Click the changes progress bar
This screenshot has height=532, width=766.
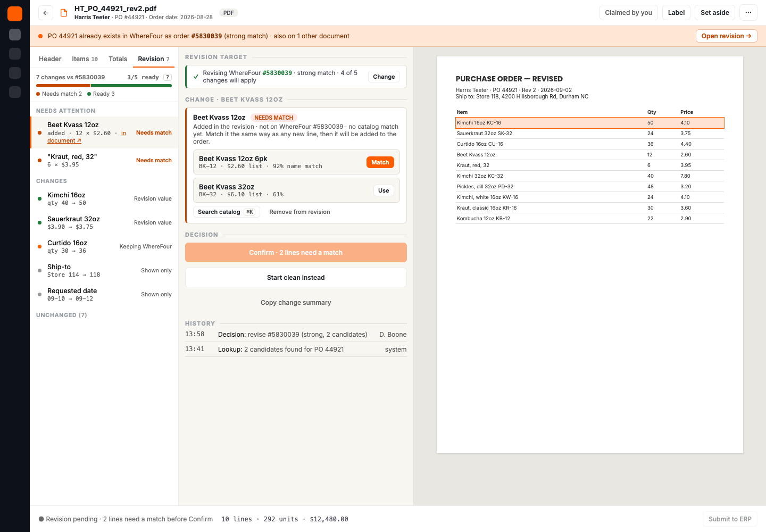click(x=104, y=86)
